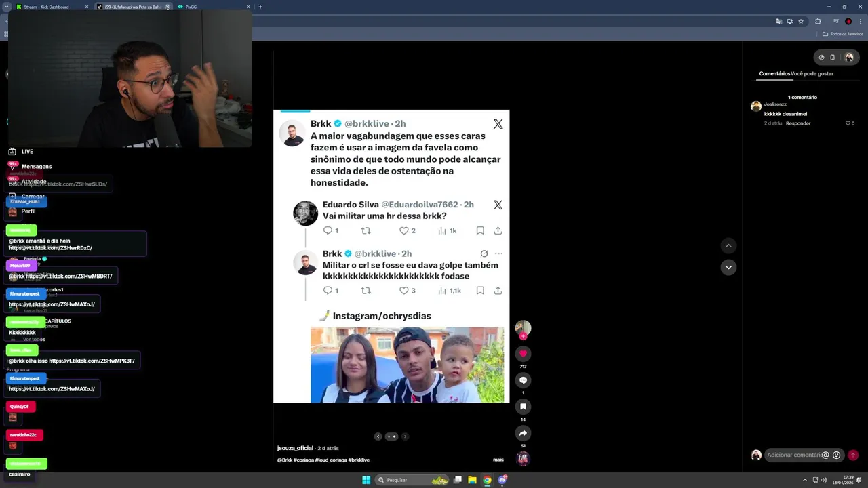Show hidden system tray icons chevron
Image resolution: width=868 pixels, height=488 pixels.
(x=805, y=480)
